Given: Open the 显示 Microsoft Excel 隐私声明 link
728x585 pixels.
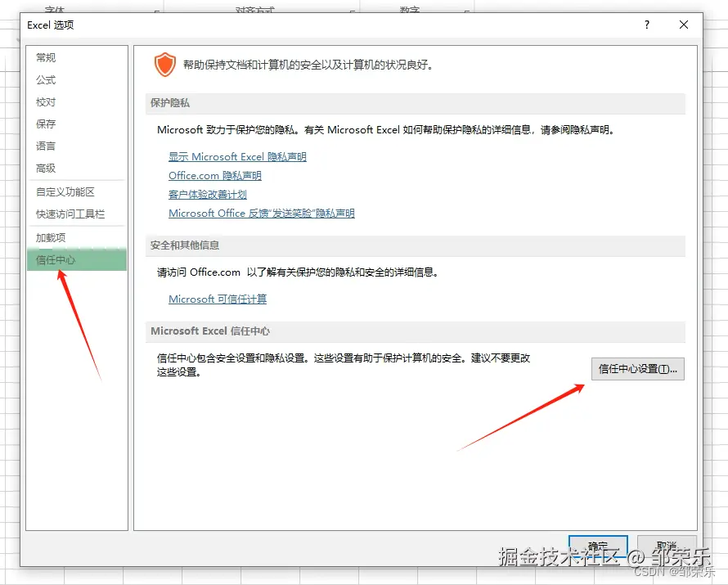Looking at the screenshot, I should [238, 156].
